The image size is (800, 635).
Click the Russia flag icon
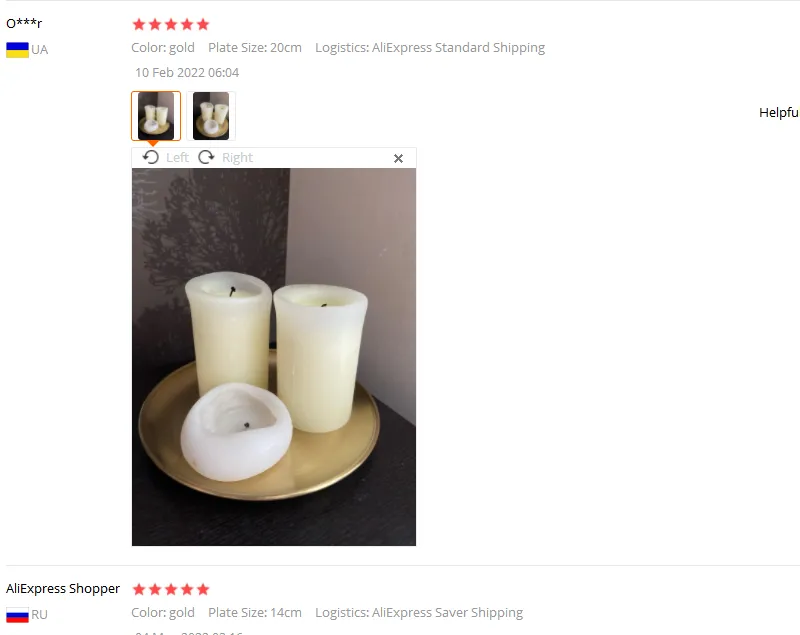(x=17, y=615)
